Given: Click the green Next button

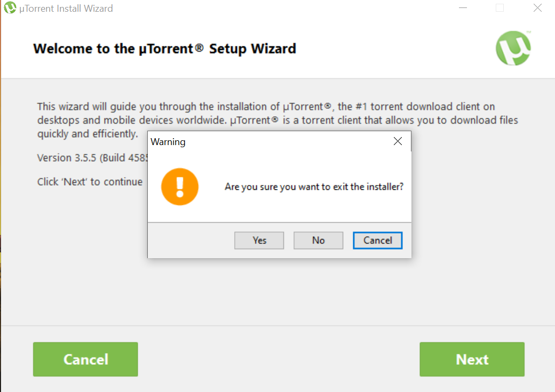Looking at the screenshot, I should coord(472,359).
